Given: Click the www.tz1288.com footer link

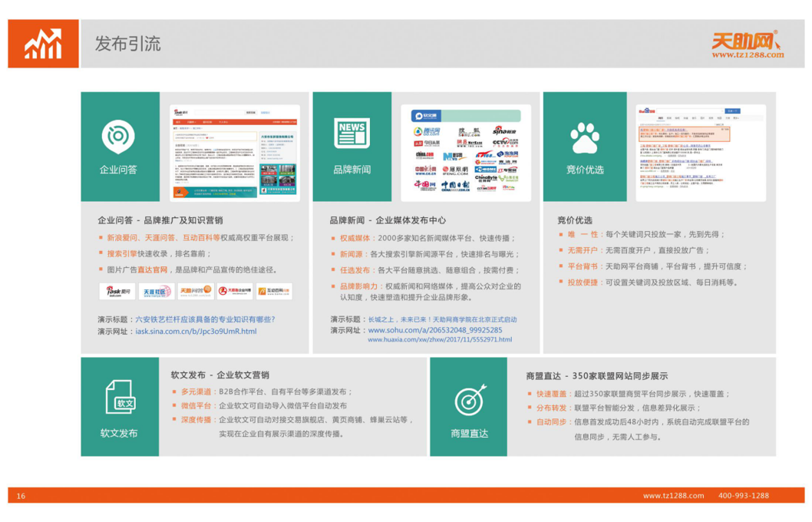Looking at the screenshot, I should 673,496.
